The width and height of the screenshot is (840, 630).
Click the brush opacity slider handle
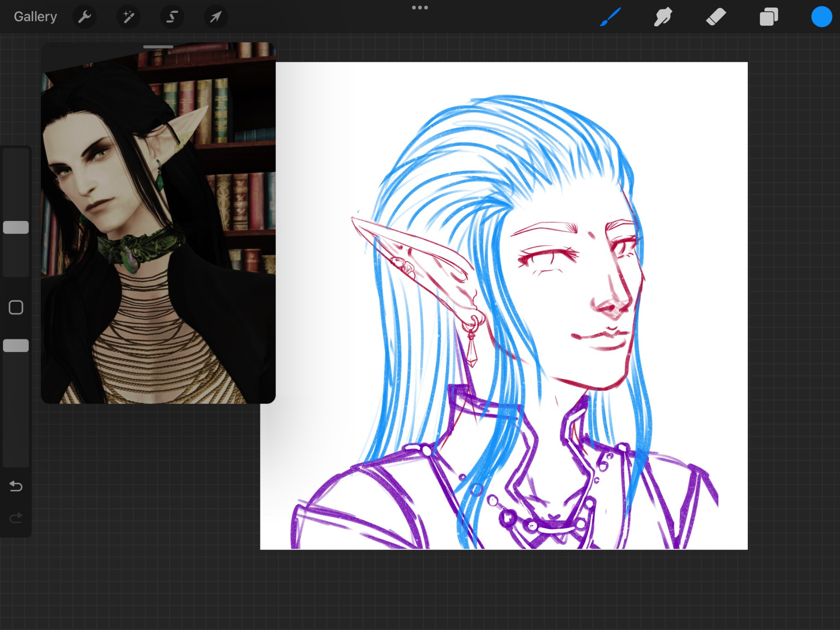pos(16,346)
